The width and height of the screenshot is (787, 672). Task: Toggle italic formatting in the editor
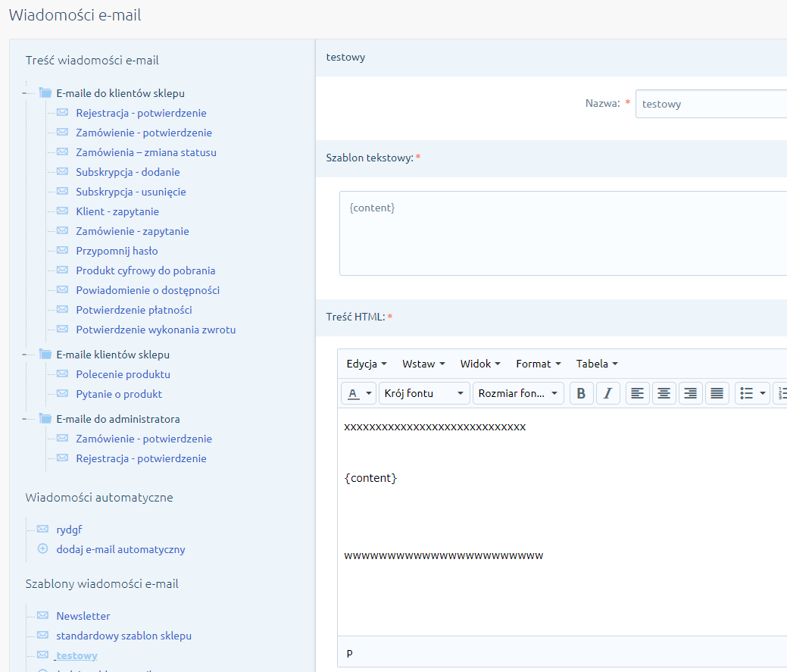click(607, 393)
